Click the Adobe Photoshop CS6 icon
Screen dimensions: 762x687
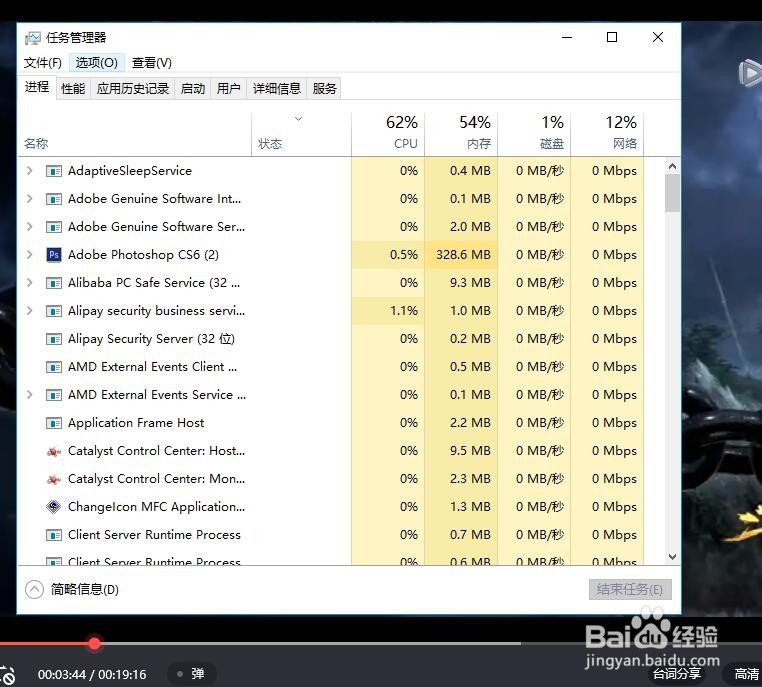point(53,255)
